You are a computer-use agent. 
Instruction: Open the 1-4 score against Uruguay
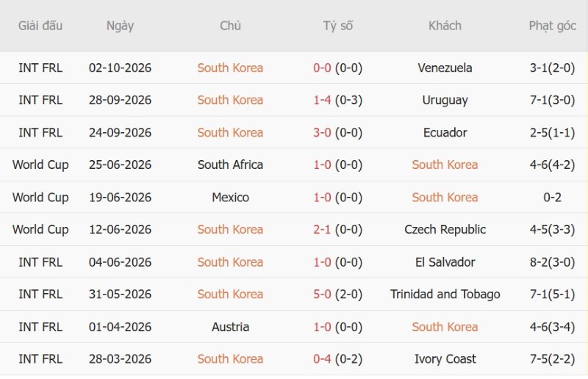click(322, 100)
